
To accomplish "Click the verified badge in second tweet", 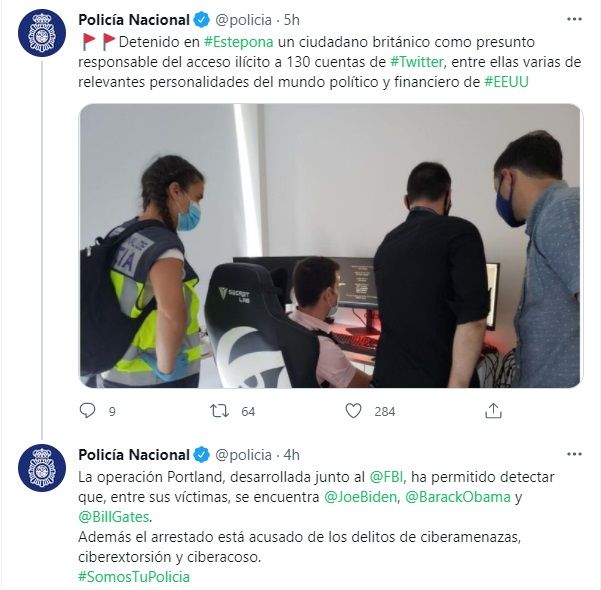I will click(202, 455).
